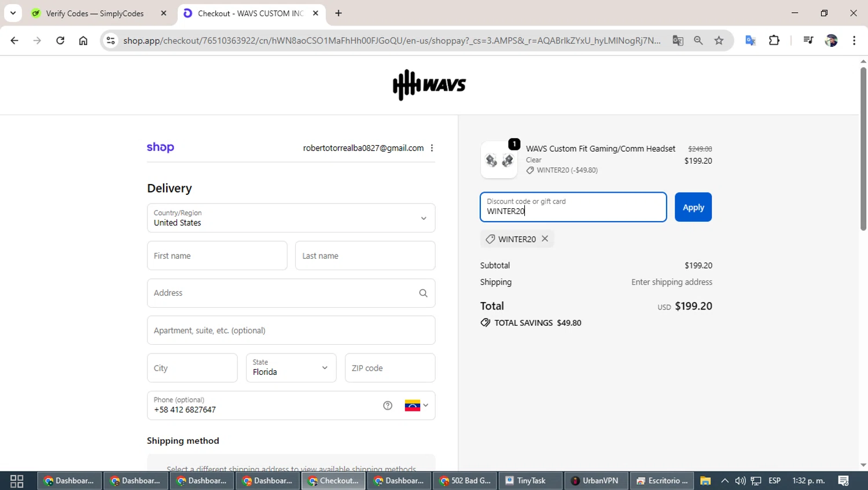Bookmark this page with the star icon
Screen dimensions: 868x490
pos(719,40)
